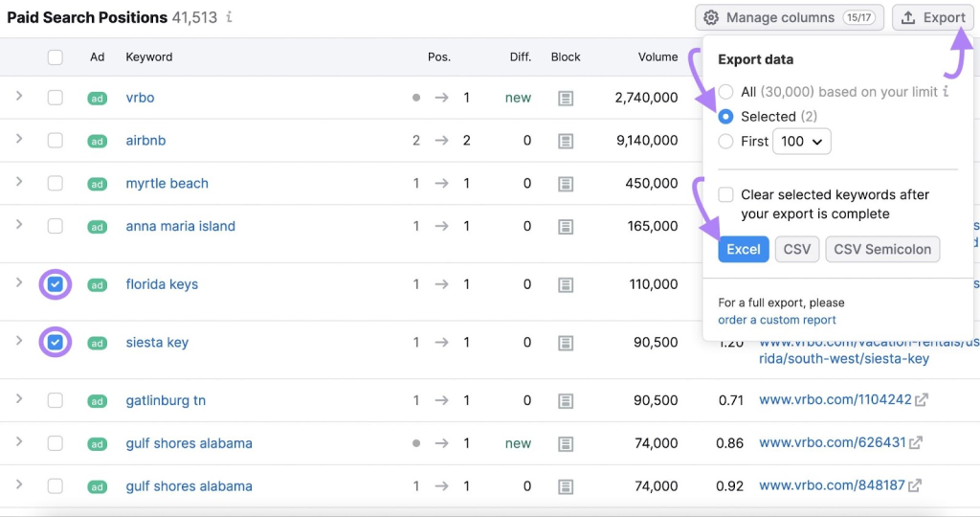Follow the order a custom report link
The image size is (980, 517).
pos(776,320)
